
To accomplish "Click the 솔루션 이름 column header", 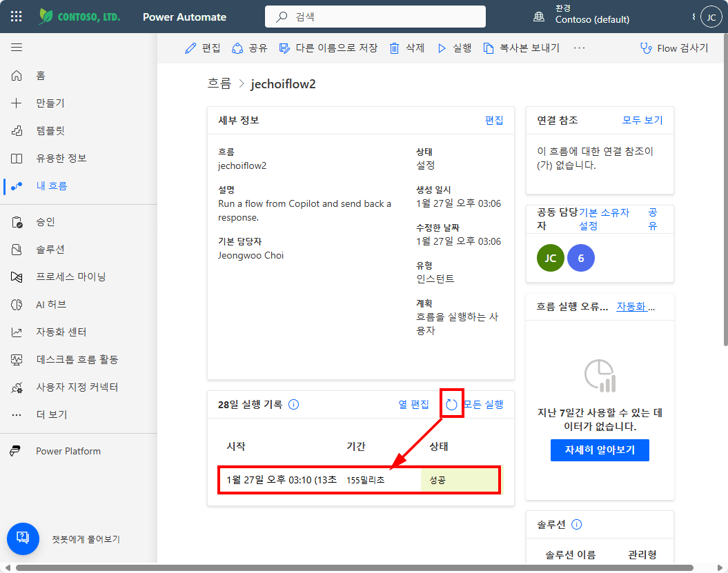I will 570,555.
